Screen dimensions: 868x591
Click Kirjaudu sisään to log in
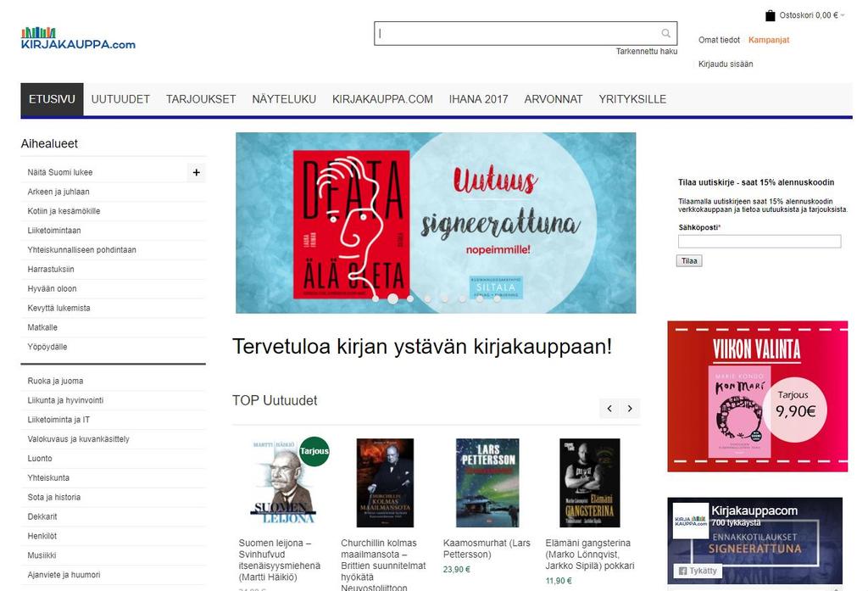pyautogui.click(x=726, y=64)
